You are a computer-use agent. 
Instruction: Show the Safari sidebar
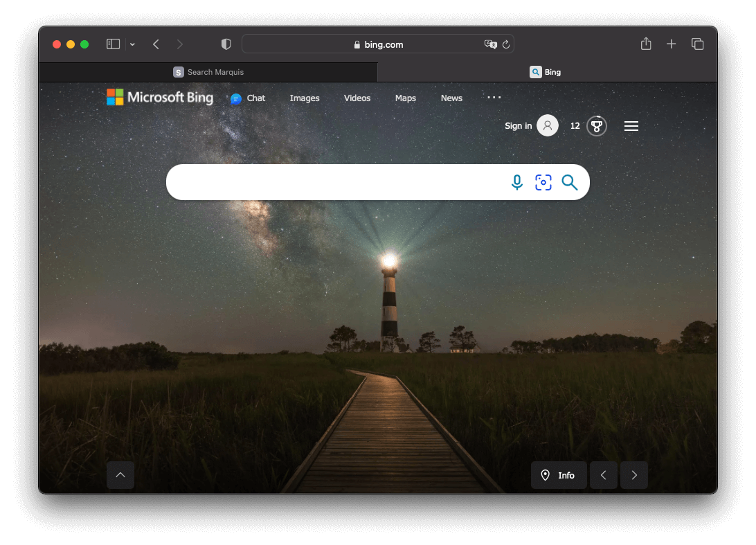pyautogui.click(x=112, y=44)
